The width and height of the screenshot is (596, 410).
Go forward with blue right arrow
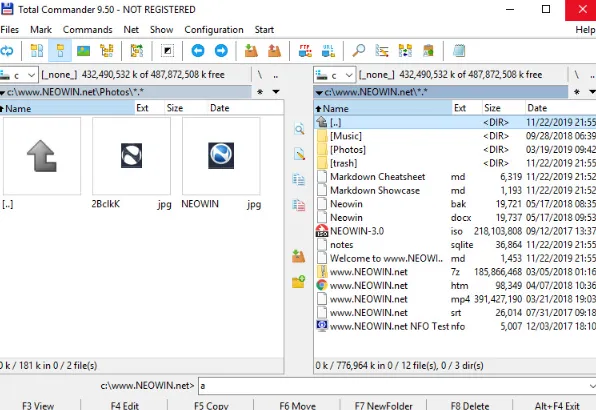pos(221,51)
